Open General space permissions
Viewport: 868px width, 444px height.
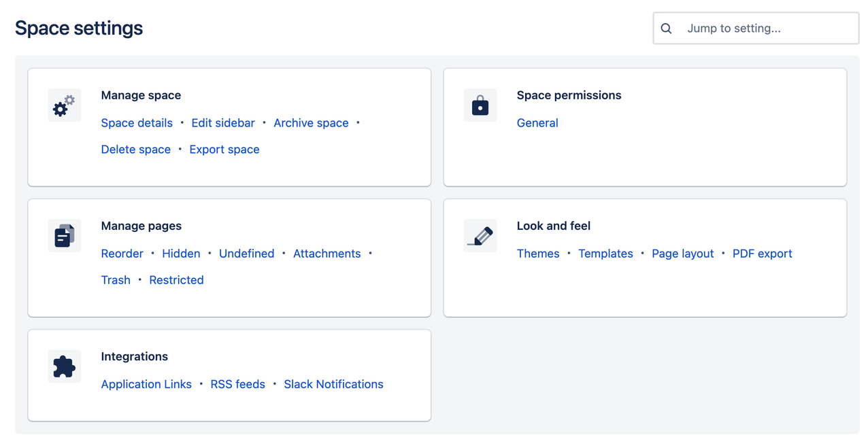537,122
